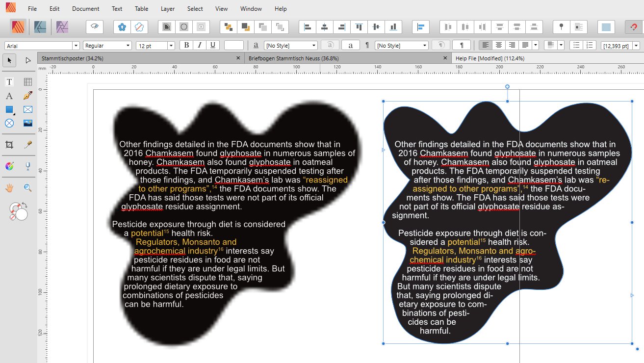Click the crossed-box text wrap icon

point(201,27)
